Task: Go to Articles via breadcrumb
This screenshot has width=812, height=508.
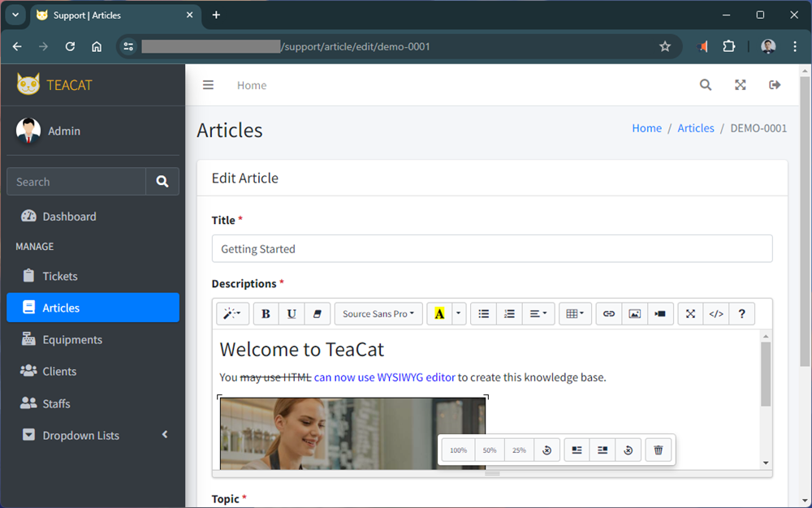Action: (x=696, y=128)
